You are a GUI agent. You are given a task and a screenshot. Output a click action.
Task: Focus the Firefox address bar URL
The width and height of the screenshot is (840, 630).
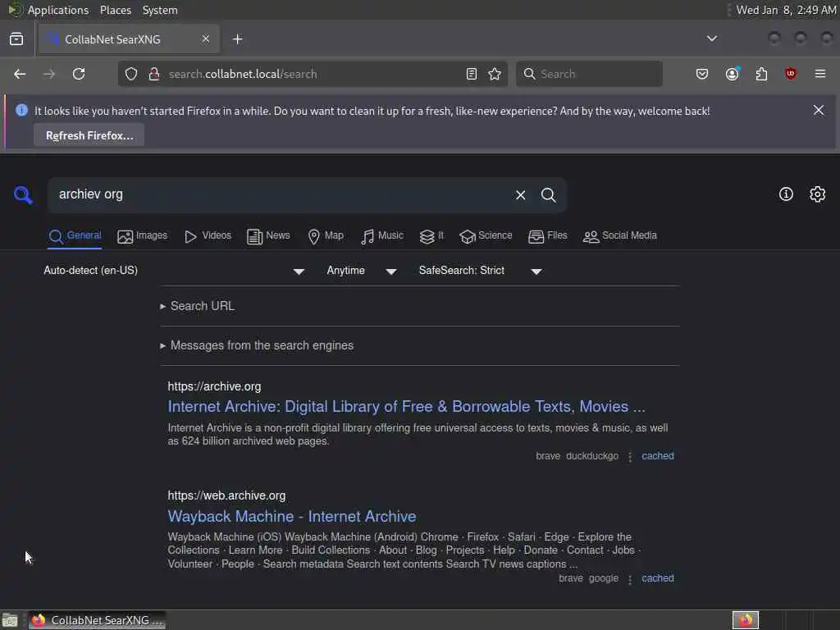pos(313,74)
